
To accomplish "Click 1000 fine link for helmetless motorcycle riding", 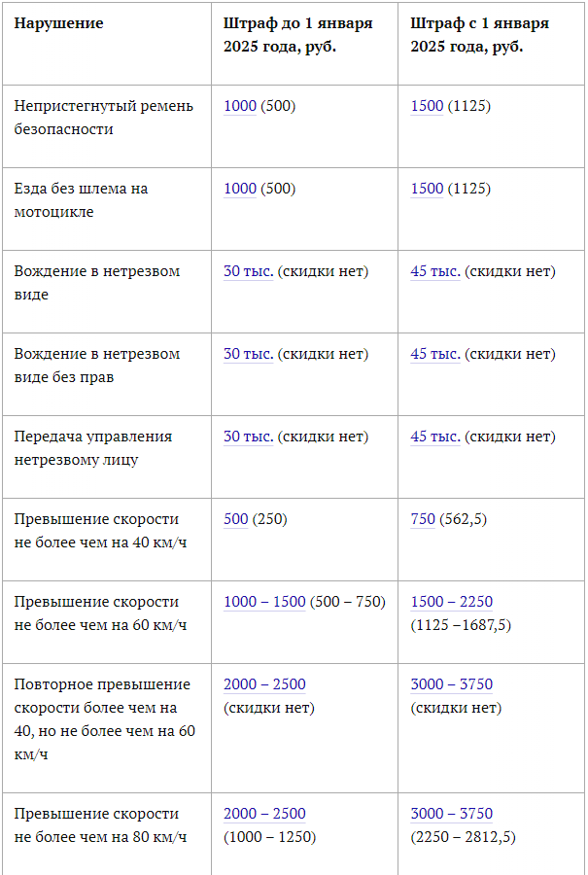I will point(240,188).
